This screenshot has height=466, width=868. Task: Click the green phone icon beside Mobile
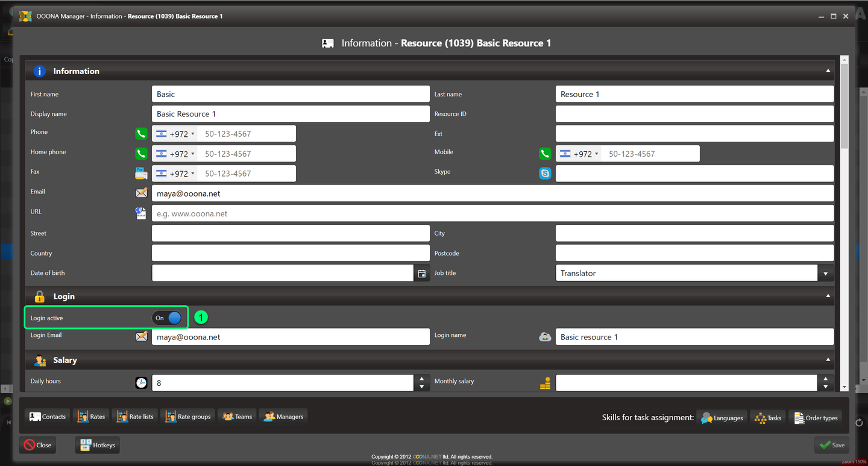[x=545, y=154]
